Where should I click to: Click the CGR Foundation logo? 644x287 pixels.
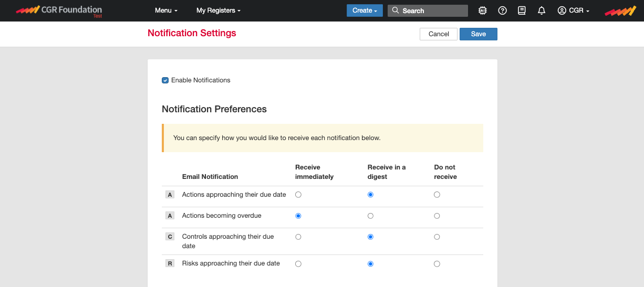click(59, 10)
